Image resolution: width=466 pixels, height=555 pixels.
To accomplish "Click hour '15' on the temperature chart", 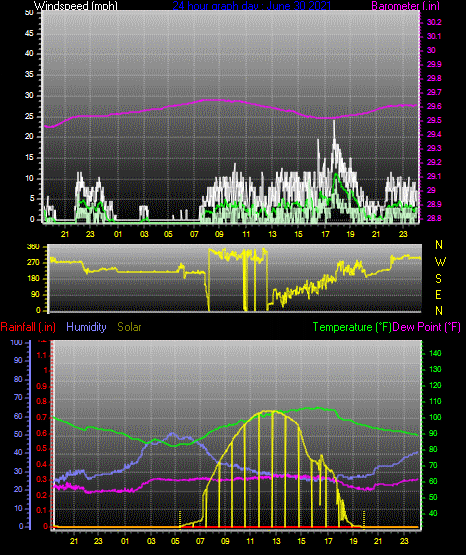I will (x=301, y=541).
